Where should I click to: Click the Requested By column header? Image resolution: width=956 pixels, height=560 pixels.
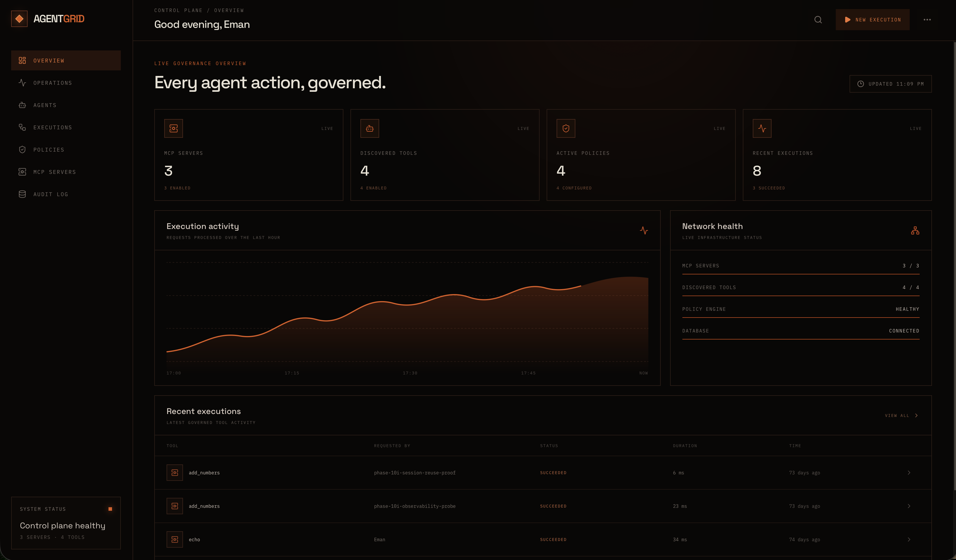pyautogui.click(x=392, y=446)
